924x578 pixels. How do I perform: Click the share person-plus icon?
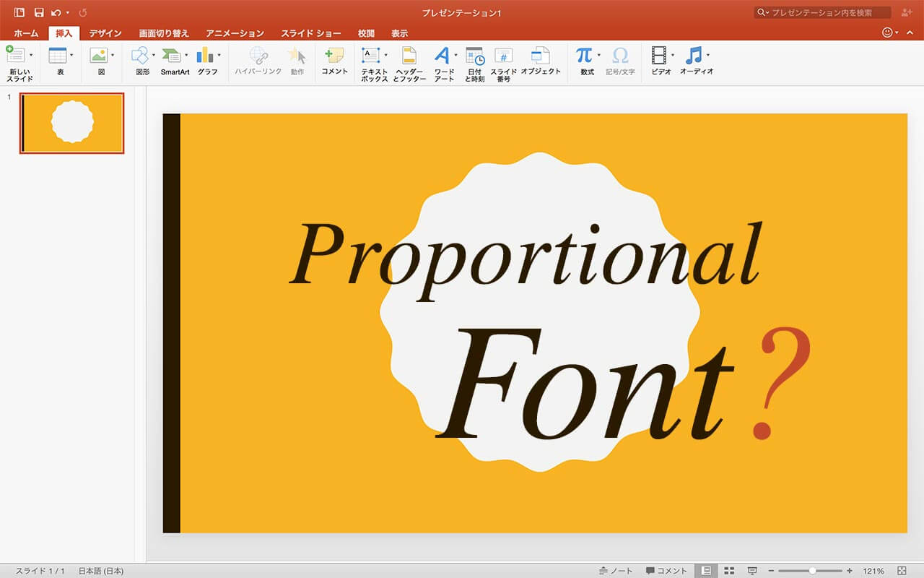coord(907,12)
